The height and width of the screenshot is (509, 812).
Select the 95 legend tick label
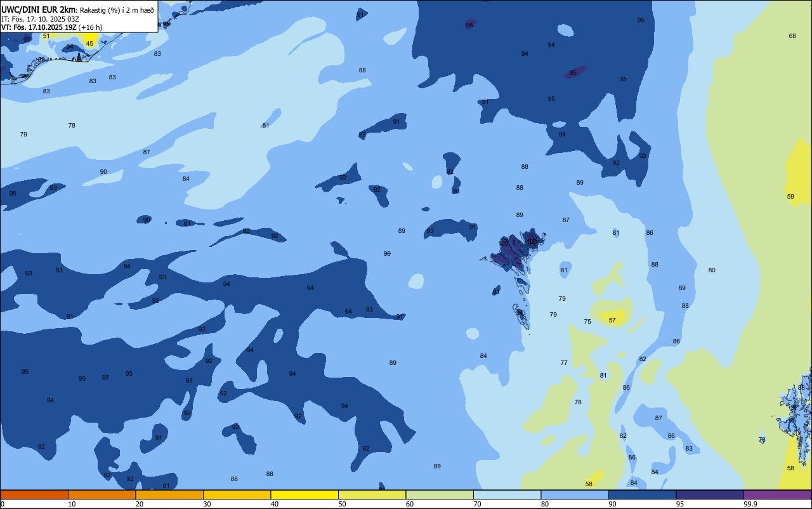coord(681,504)
